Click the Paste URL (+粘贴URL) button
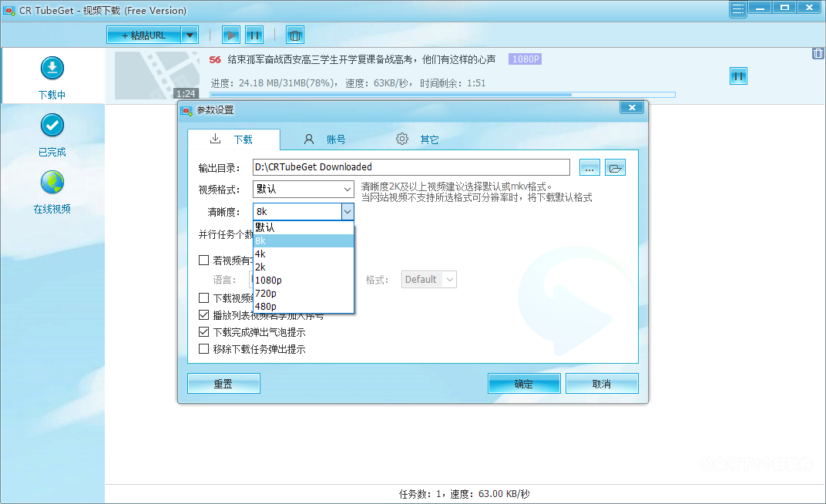Image resolution: width=826 pixels, height=504 pixels. [144, 35]
